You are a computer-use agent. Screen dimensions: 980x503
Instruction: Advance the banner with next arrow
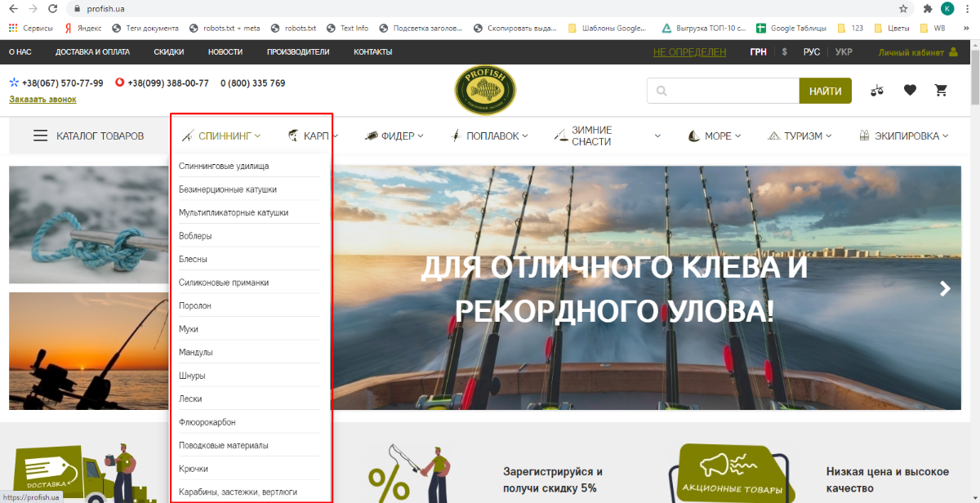coord(945,287)
